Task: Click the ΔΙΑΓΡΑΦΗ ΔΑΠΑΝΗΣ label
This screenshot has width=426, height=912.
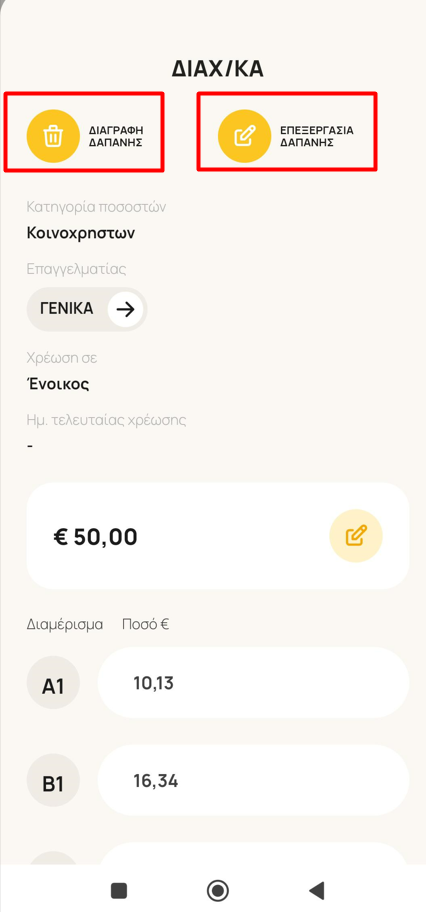Action: [116, 136]
